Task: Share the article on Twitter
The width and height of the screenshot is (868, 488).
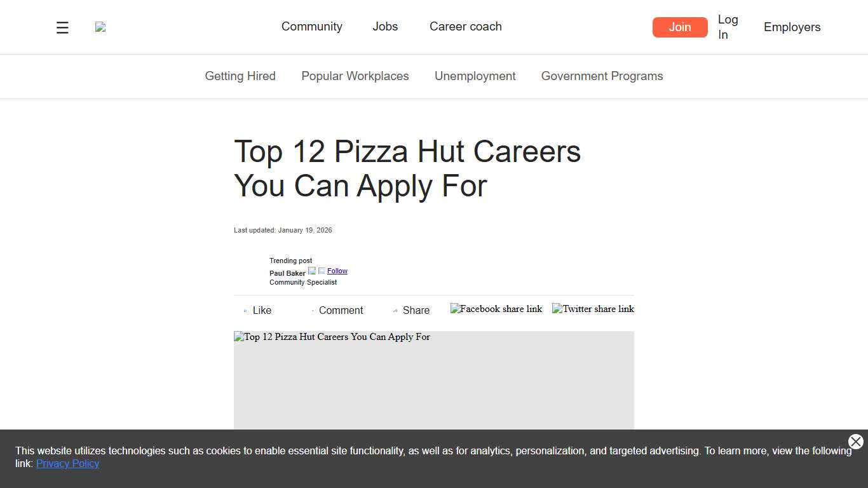Action: (593, 309)
